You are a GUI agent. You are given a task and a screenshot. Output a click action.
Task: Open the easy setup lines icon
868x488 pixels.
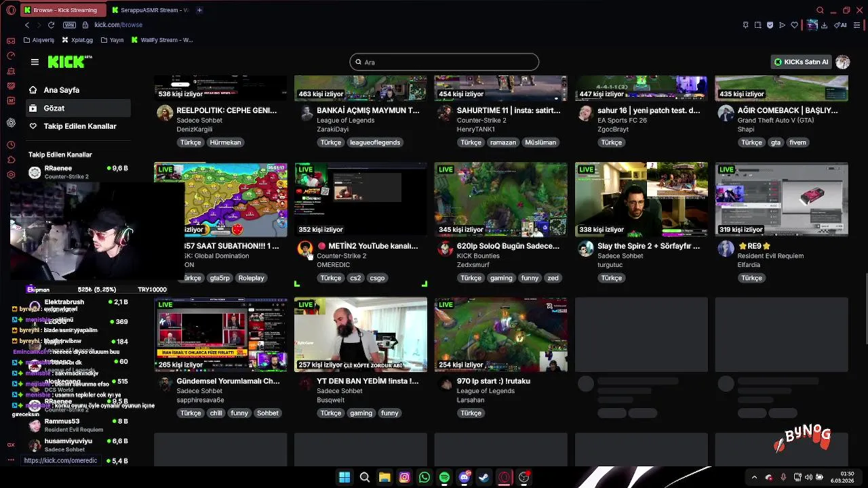tap(857, 25)
